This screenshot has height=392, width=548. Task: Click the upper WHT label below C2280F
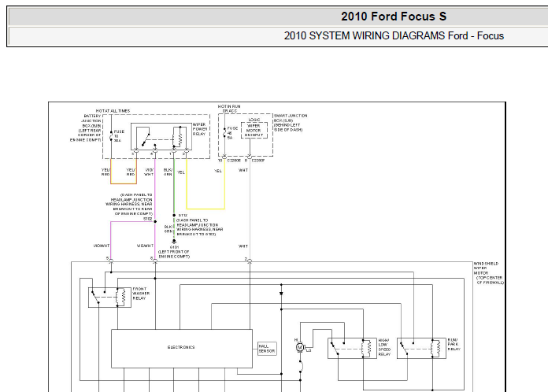[243, 170]
